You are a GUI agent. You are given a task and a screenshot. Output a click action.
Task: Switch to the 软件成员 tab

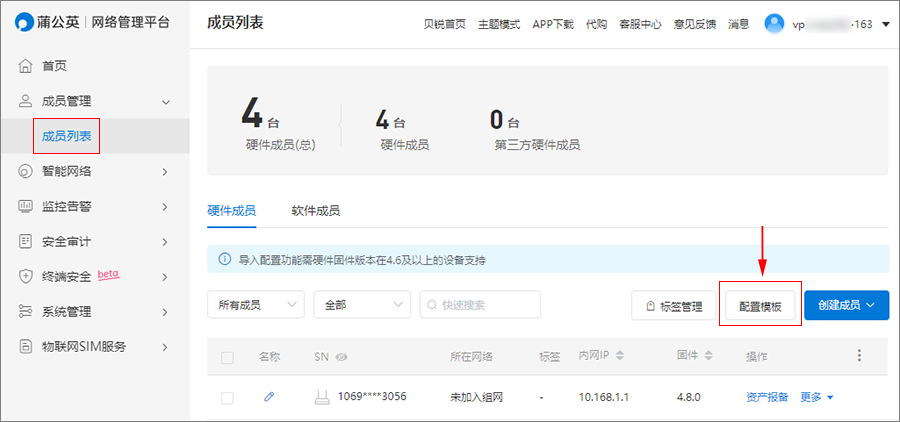(315, 211)
